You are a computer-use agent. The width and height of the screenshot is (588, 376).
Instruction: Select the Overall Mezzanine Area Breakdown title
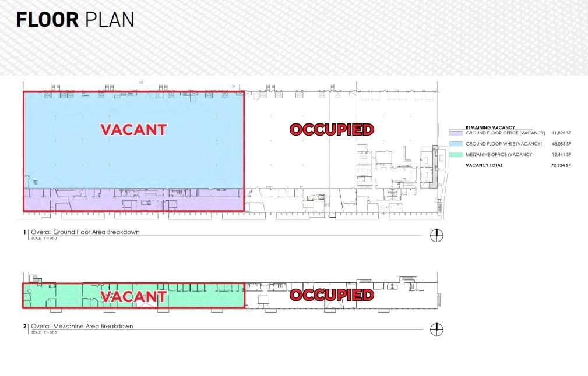point(82,326)
